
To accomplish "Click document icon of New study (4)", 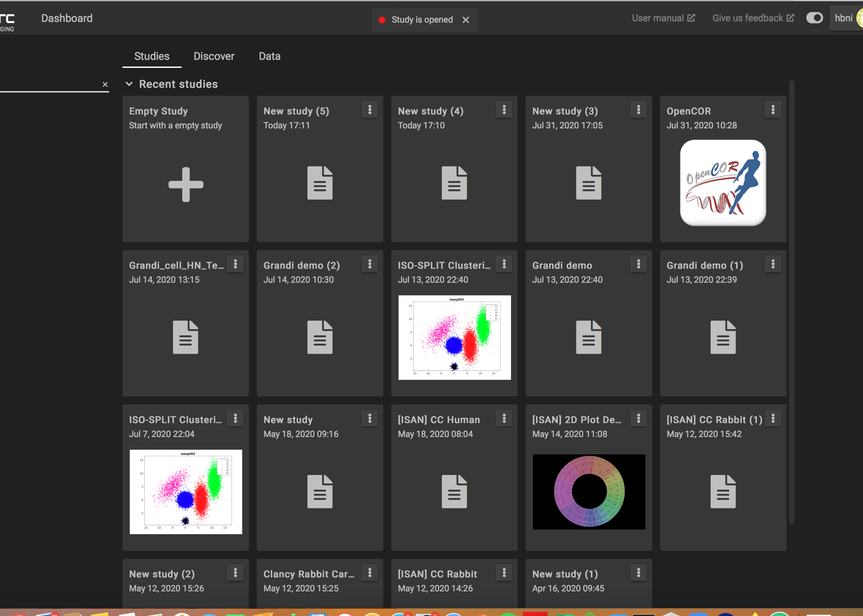I will [454, 183].
